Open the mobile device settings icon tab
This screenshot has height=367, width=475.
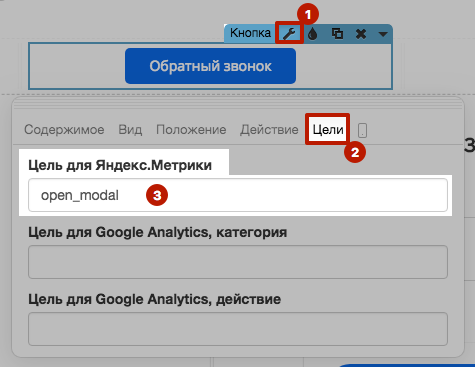coord(362,130)
